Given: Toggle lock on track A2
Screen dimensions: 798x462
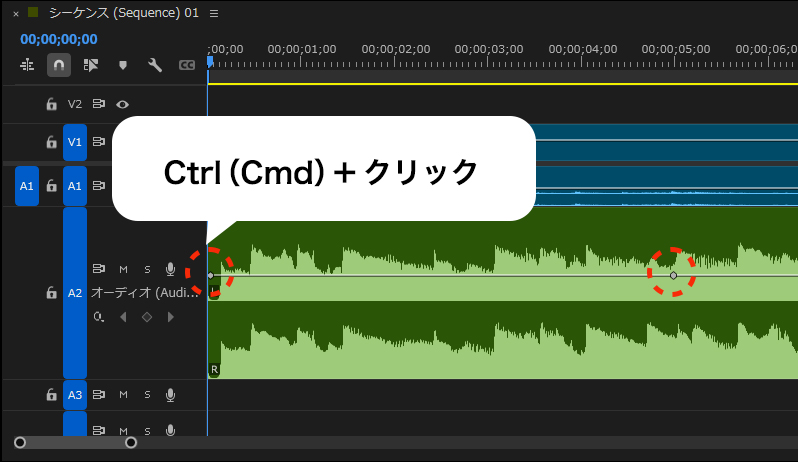Looking at the screenshot, I should 51,293.
